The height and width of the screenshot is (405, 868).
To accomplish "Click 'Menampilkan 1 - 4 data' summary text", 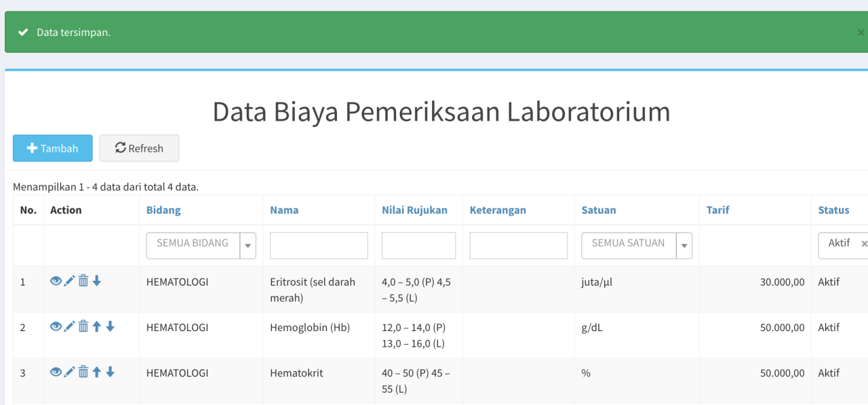I will tap(106, 187).
